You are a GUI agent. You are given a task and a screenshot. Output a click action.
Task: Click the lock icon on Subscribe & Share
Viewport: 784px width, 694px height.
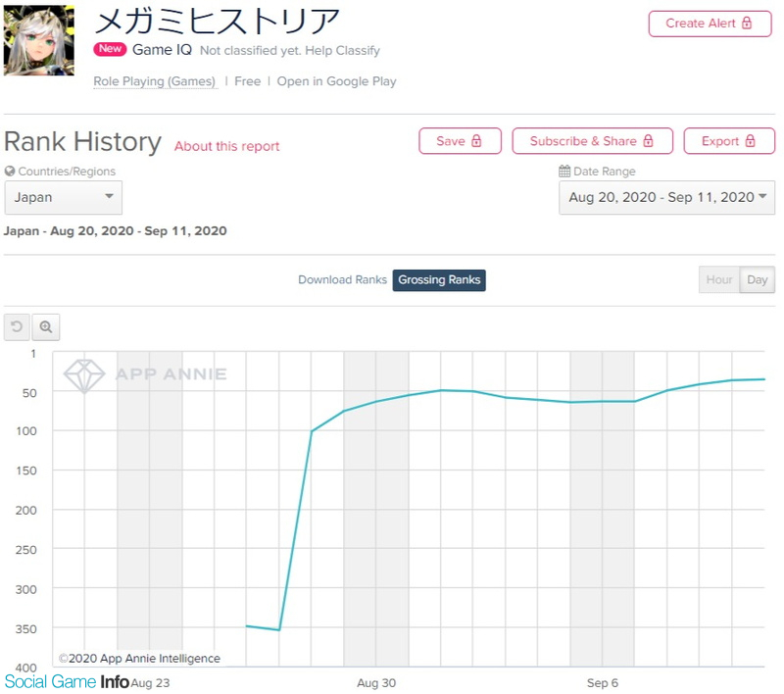pos(648,141)
